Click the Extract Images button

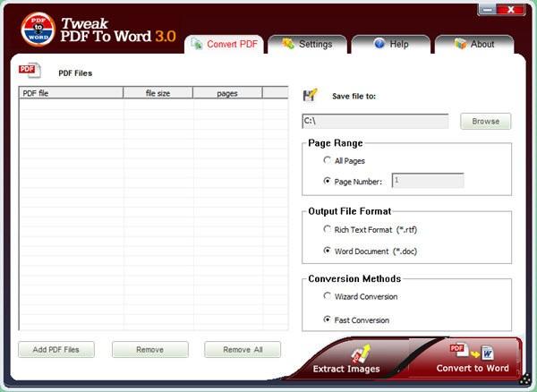tap(345, 362)
